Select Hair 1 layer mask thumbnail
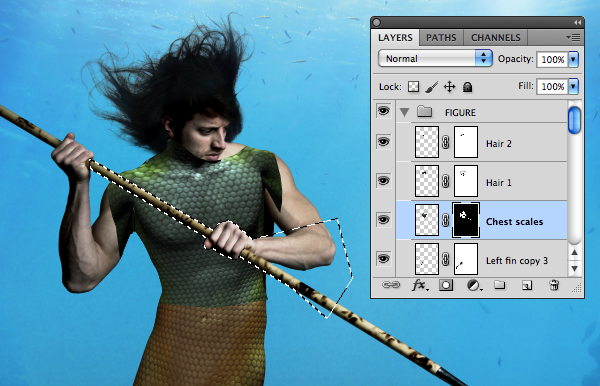600x386 pixels. click(x=466, y=181)
